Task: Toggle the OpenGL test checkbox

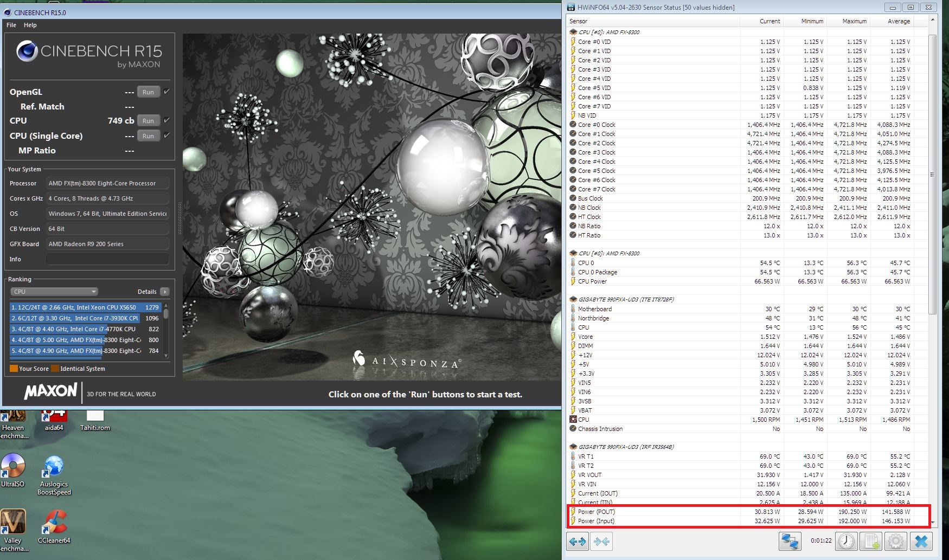Action: pyautogui.click(x=167, y=91)
